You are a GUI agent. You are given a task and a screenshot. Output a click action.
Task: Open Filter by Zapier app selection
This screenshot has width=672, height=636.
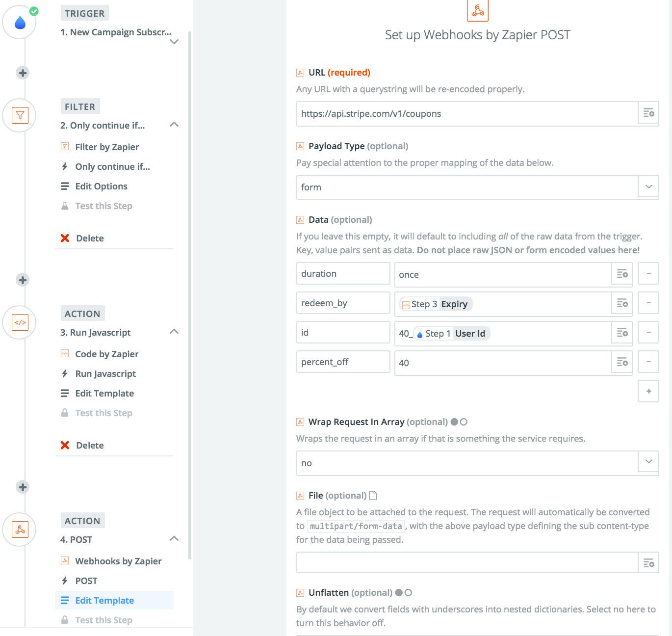coord(107,147)
